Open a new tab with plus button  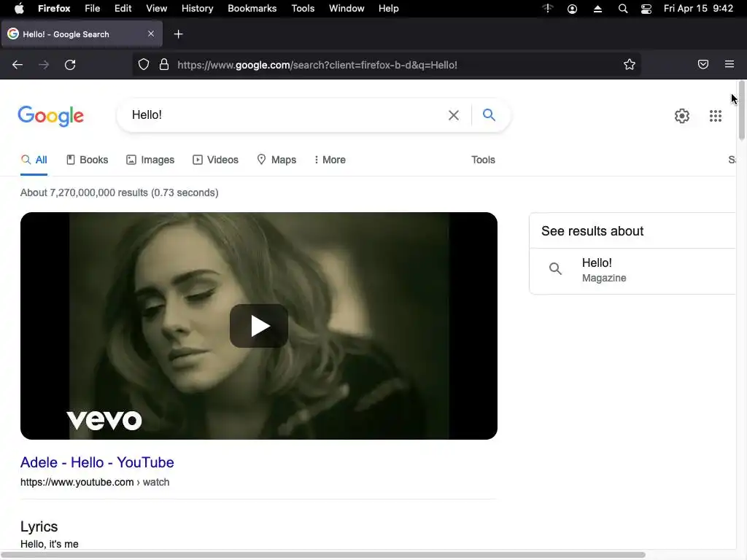pos(178,34)
